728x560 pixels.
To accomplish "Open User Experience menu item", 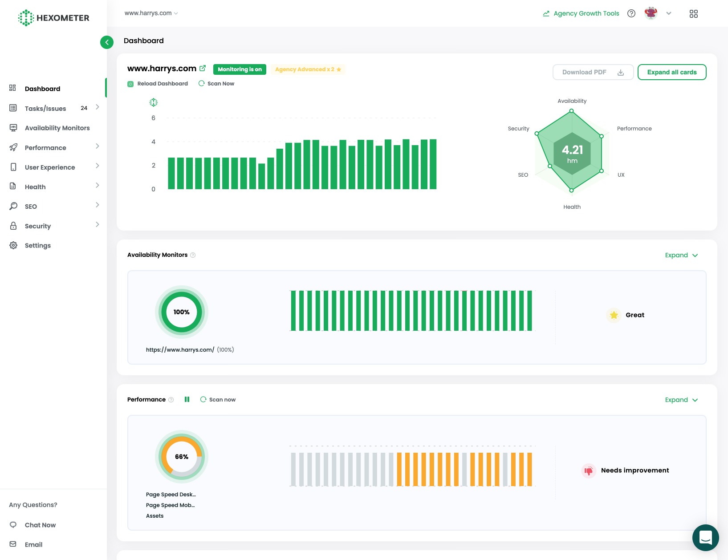I will pos(50,167).
